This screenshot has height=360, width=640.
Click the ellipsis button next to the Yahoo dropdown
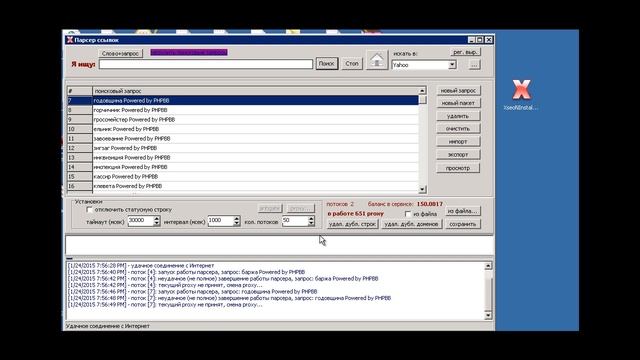474,64
